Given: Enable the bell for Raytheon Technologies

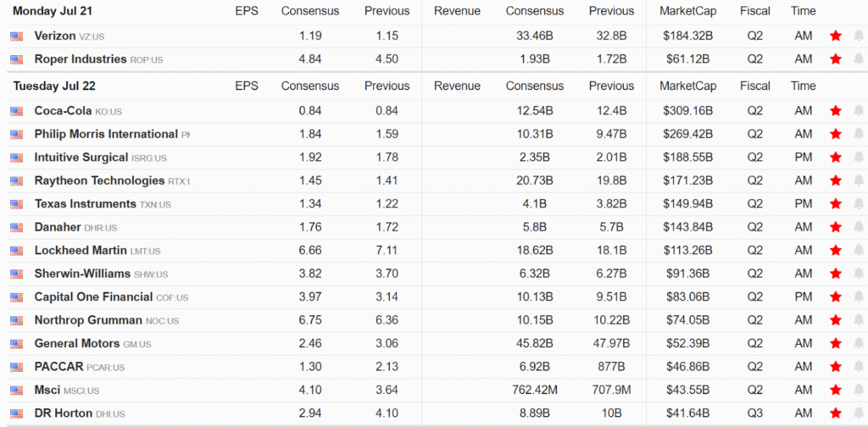Looking at the screenshot, I should click(x=859, y=180).
